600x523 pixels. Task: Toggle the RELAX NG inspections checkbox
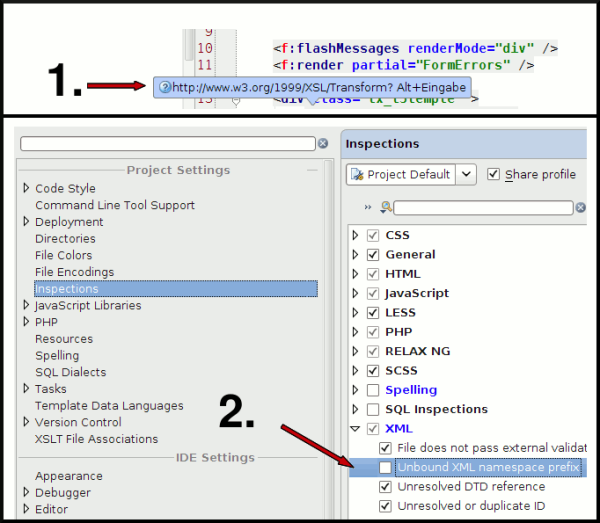coord(373,351)
